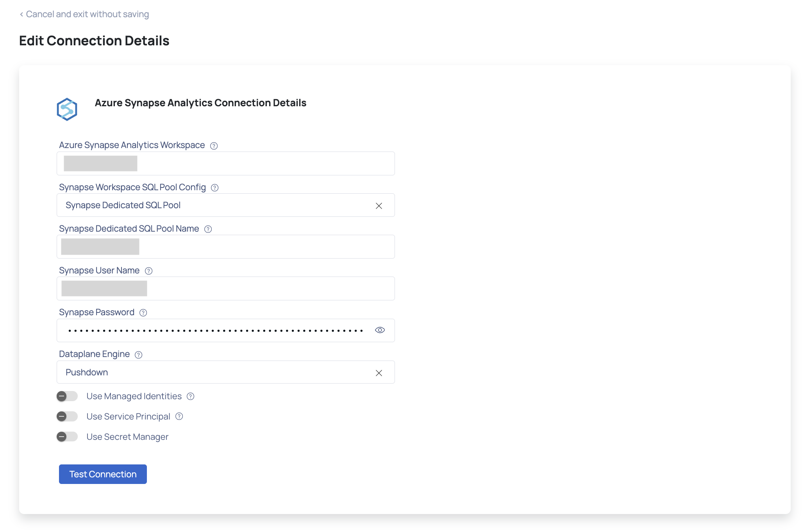This screenshot has width=811, height=532.
Task: Enable Use Managed Identities toggle
Action: click(67, 396)
